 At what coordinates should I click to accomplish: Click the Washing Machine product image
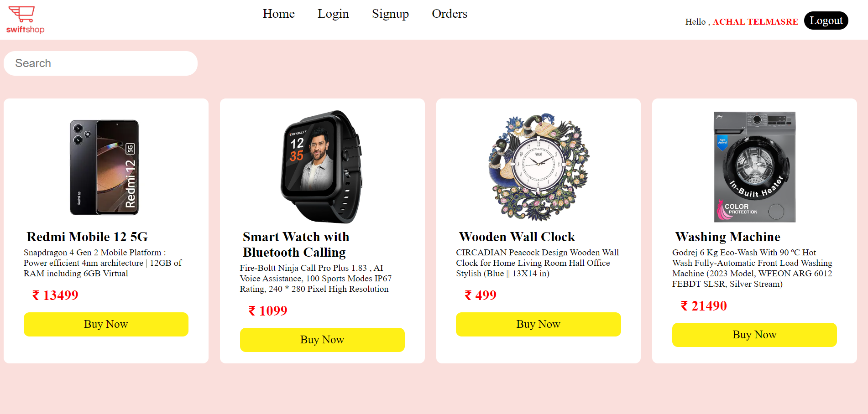pyautogui.click(x=754, y=167)
